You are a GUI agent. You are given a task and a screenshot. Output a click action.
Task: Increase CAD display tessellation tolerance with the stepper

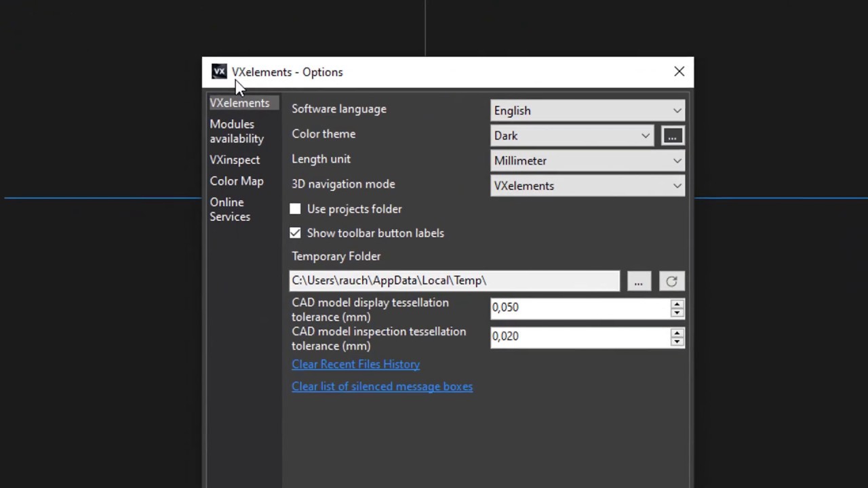pyautogui.click(x=677, y=304)
